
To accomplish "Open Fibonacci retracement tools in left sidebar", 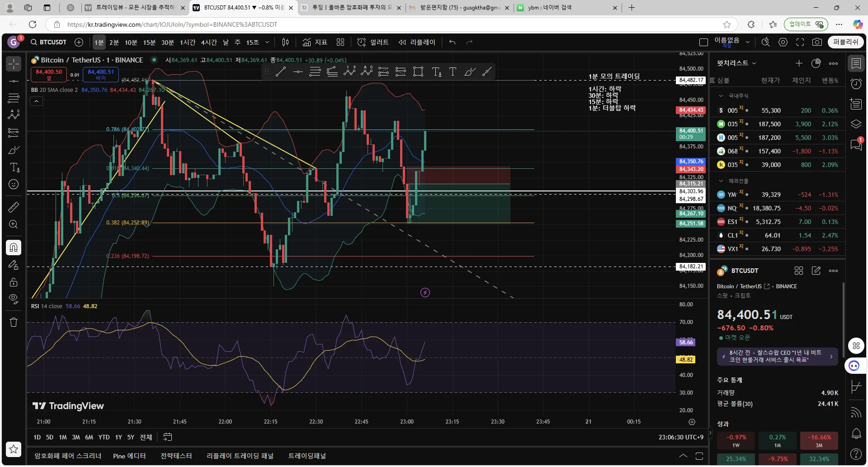I will point(14,98).
